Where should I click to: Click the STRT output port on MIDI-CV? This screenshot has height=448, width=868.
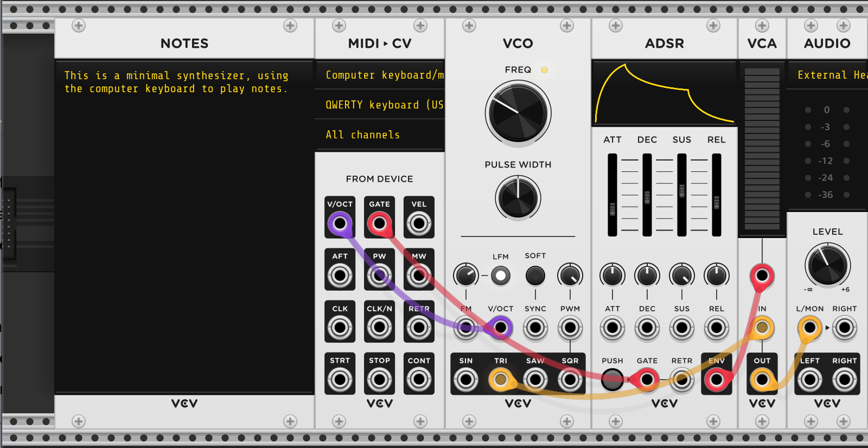340,380
